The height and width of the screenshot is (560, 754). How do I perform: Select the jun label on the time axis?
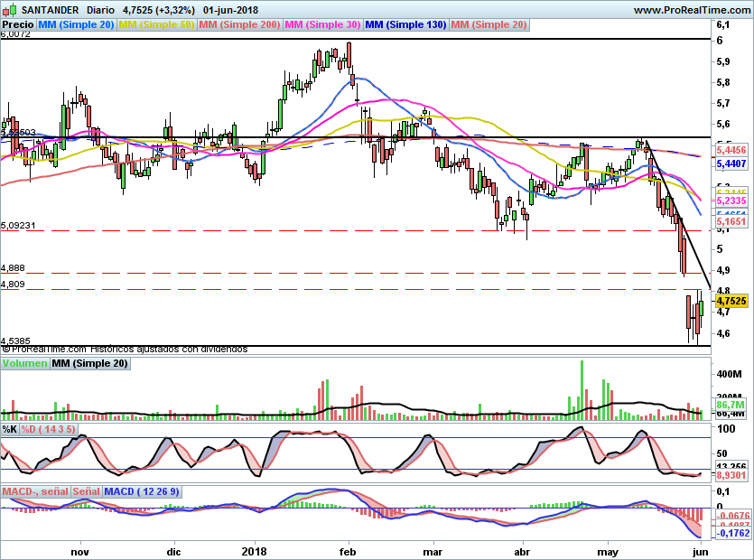pyautogui.click(x=701, y=552)
